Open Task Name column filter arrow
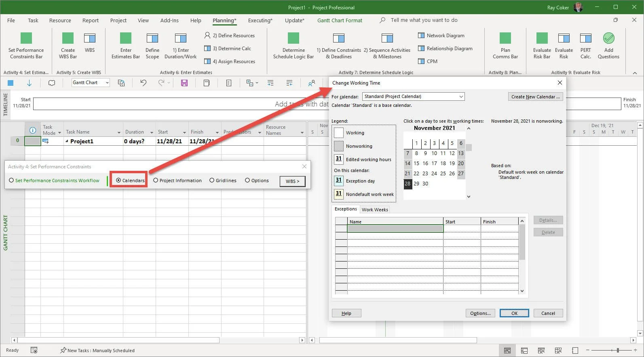Image resolution: width=644 pixels, height=357 pixels. coord(119,133)
